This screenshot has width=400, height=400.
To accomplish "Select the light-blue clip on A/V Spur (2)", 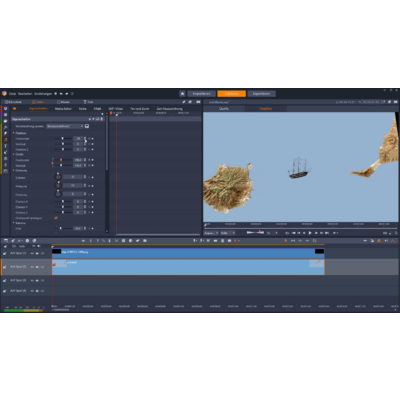I will [x=188, y=267].
